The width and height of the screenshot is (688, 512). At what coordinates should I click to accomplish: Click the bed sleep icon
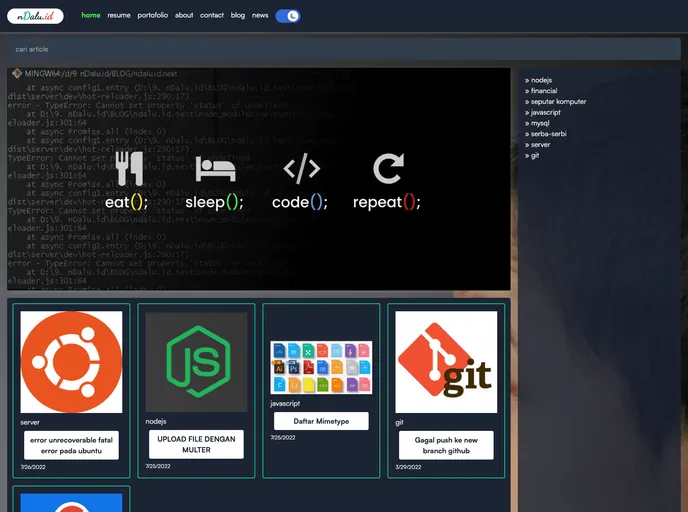pos(215,168)
